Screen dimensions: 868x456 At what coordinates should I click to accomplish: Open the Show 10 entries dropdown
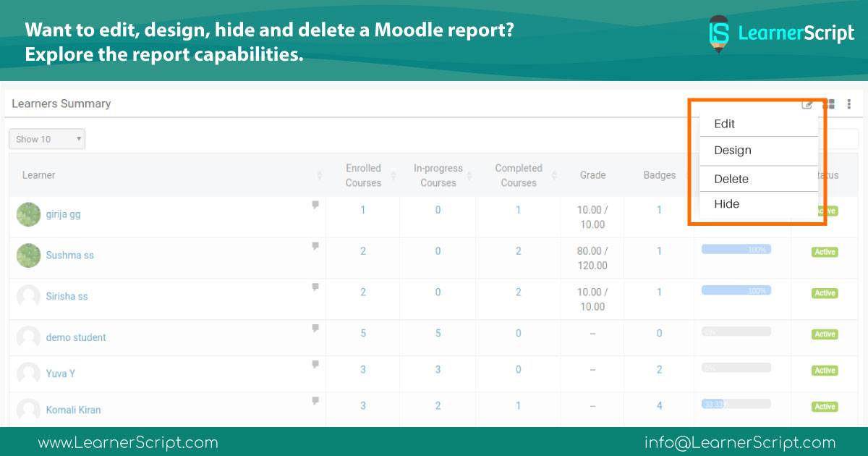(x=47, y=139)
